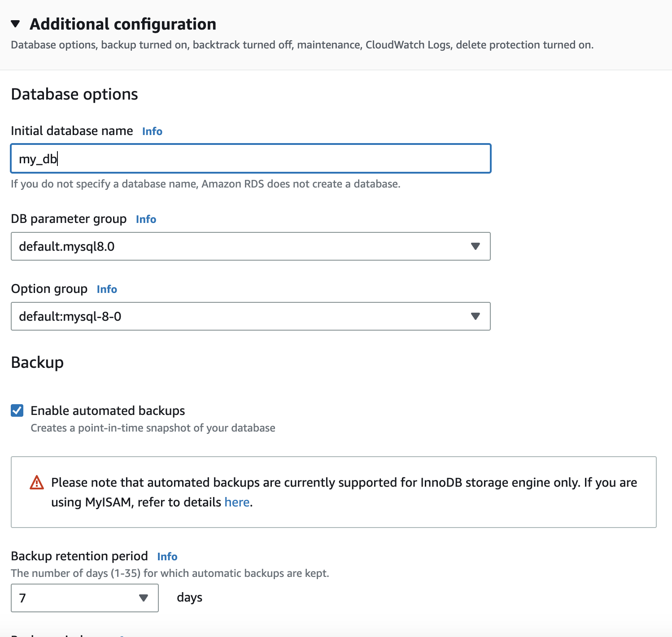Click the Additional configuration heading text
This screenshot has width=672, height=637.
(123, 24)
